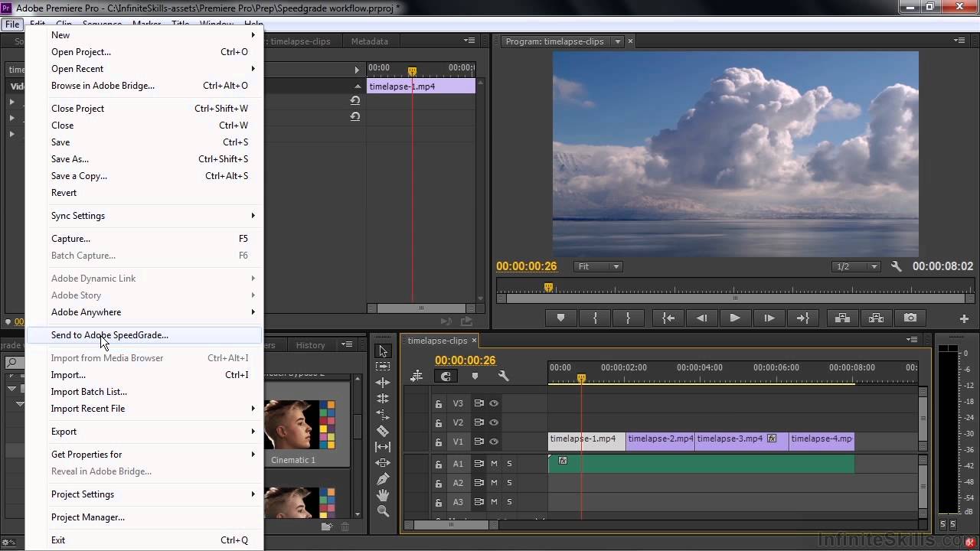Image resolution: width=980 pixels, height=551 pixels.
Task: Click timeline playhead at 00:00:00:26
Action: (581, 378)
